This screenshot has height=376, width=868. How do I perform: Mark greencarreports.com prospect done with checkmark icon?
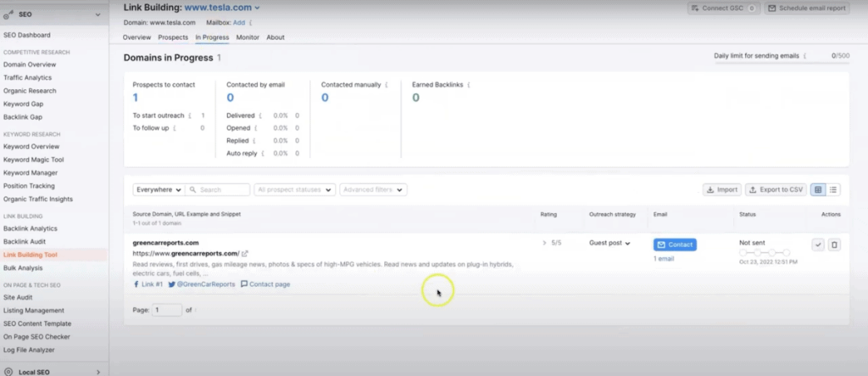pyautogui.click(x=818, y=244)
